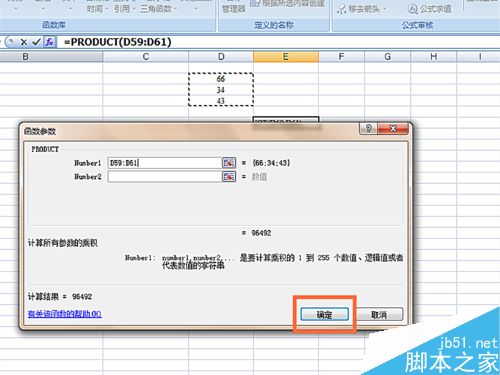Select column C header

click(x=146, y=57)
